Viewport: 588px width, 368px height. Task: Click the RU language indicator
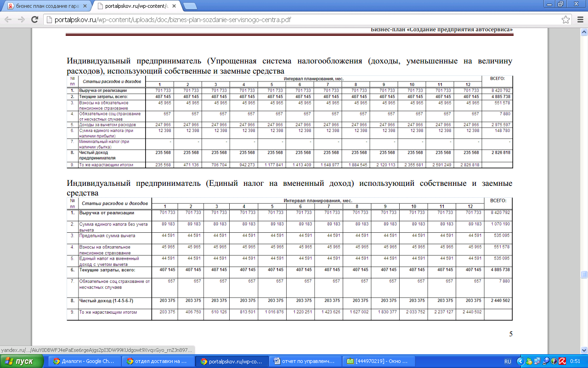click(x=508, y=362)
